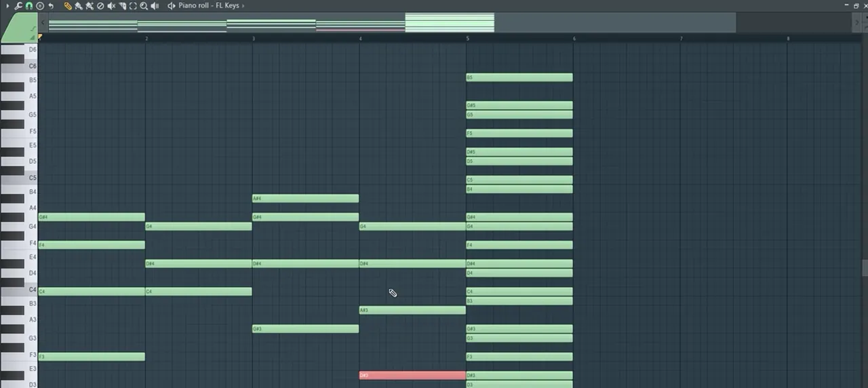Click bar 3 marker on the timeline
The image size is (868, 388).
tap(254, 39)
